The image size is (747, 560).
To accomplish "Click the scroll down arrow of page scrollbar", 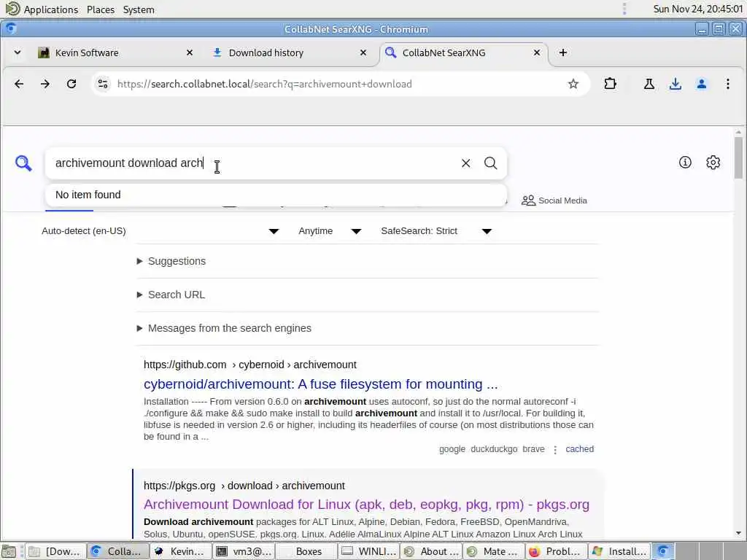I will (738, 534).
